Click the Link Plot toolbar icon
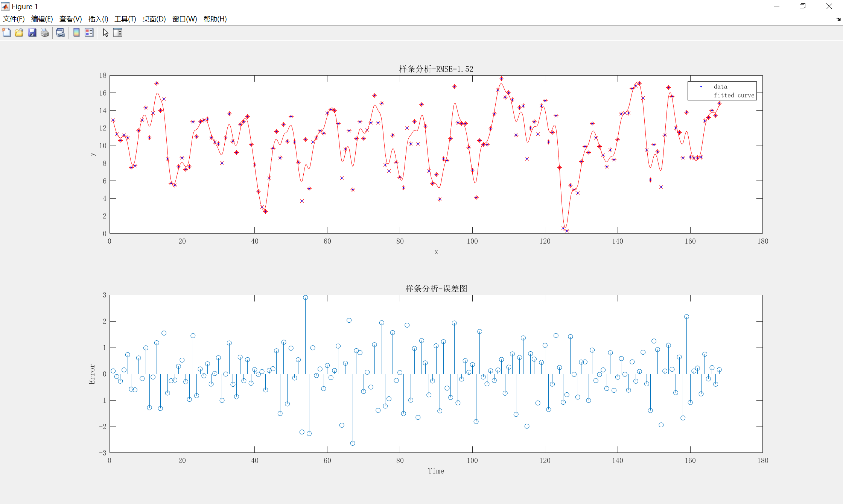This screenshot has width=843, height=504. 60,33
